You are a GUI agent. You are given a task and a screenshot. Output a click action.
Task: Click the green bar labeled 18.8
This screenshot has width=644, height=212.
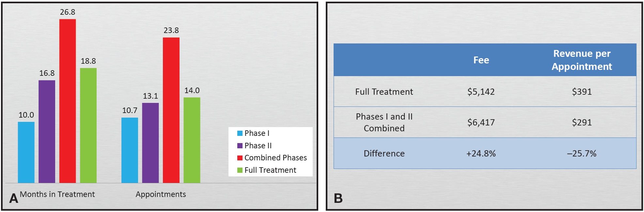pos(88,125)
